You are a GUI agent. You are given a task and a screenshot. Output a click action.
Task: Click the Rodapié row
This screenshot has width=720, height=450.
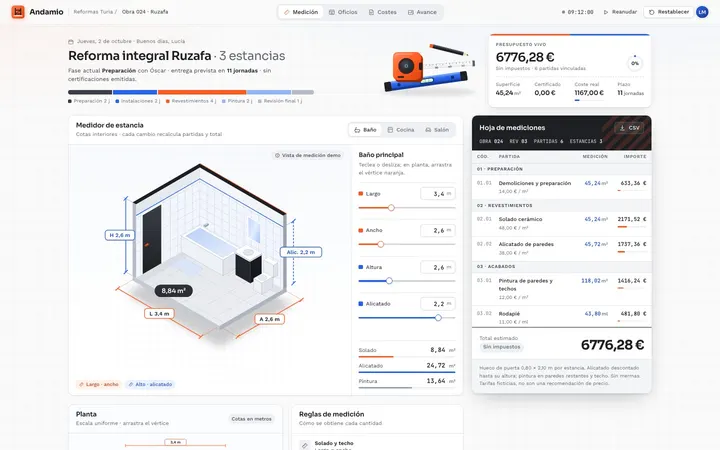point(562,316)
